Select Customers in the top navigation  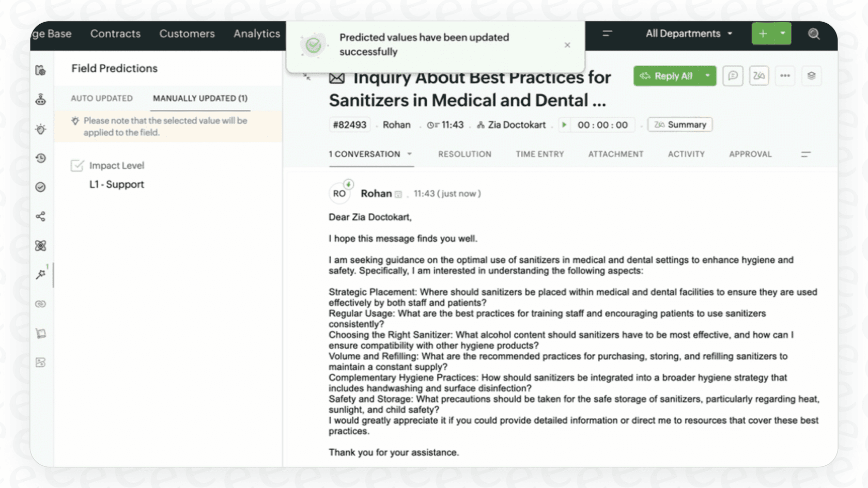point(187,34)
